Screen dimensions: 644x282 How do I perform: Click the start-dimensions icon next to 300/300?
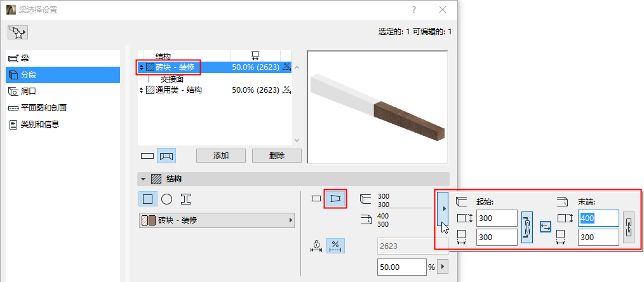tap(365, 199)
